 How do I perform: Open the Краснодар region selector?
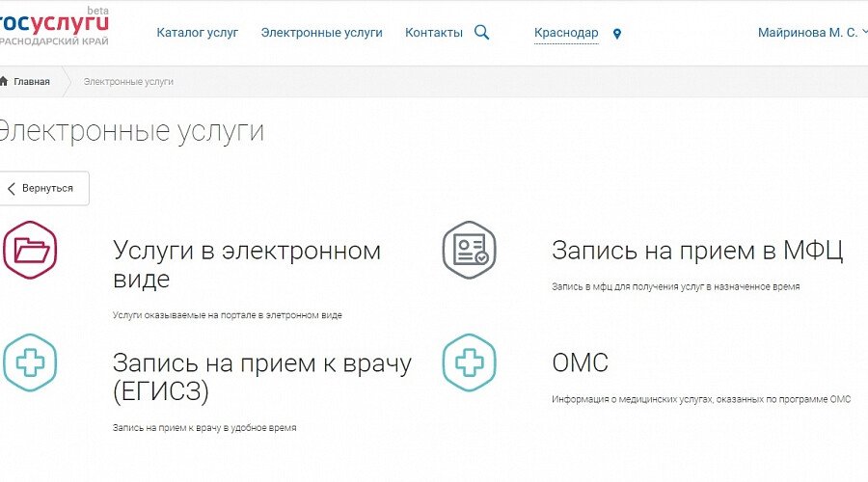566,33
